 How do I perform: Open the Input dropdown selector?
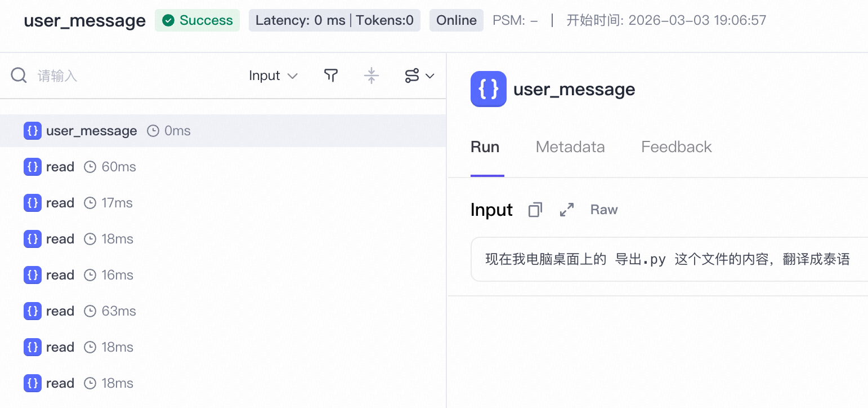pyautogui.click(x=274, y=76)
